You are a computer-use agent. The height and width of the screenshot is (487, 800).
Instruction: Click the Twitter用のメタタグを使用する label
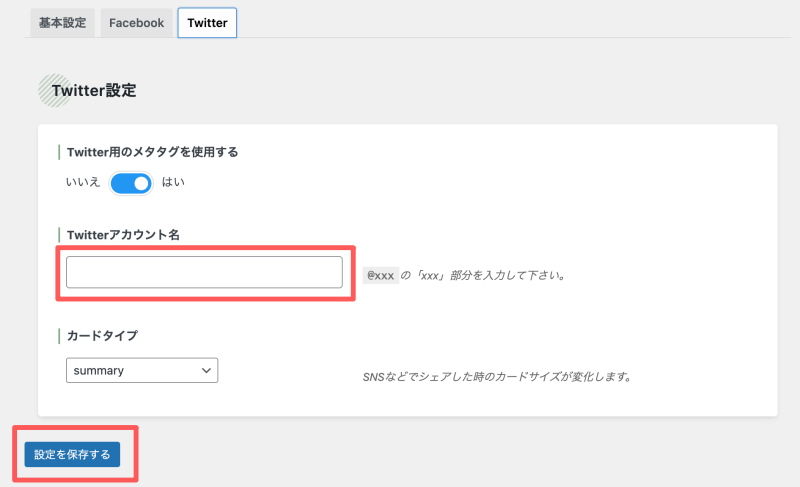pyautogui.click(x=153, y=152)
